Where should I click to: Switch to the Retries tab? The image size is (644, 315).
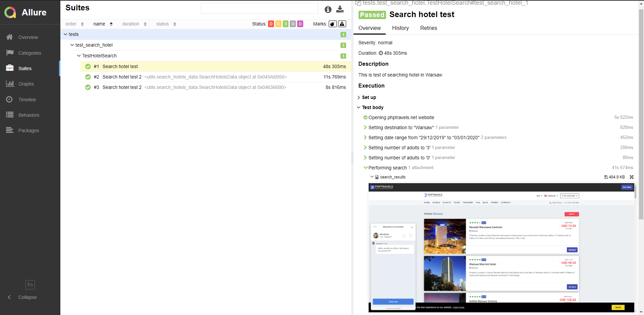click(428, 28)
